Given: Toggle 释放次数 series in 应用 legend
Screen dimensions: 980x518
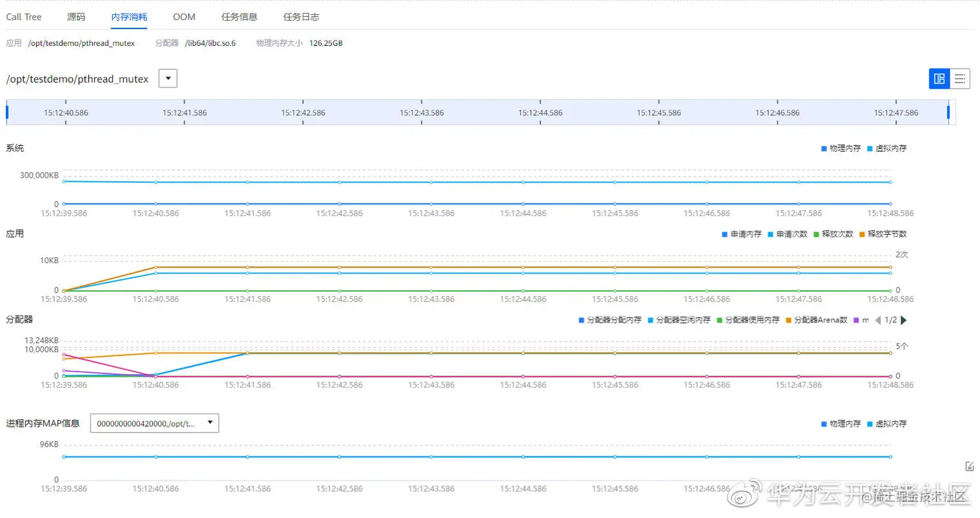Looking at the screenshot, I should pos(834,234).
